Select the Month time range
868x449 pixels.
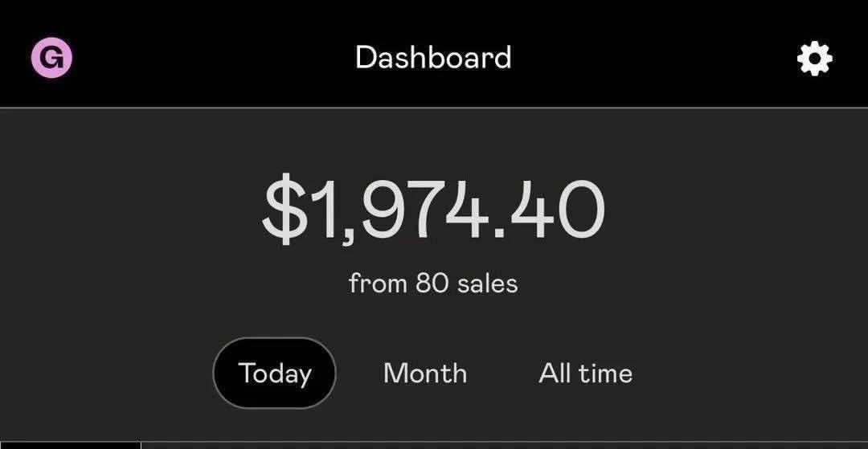(x=425, y=373)
